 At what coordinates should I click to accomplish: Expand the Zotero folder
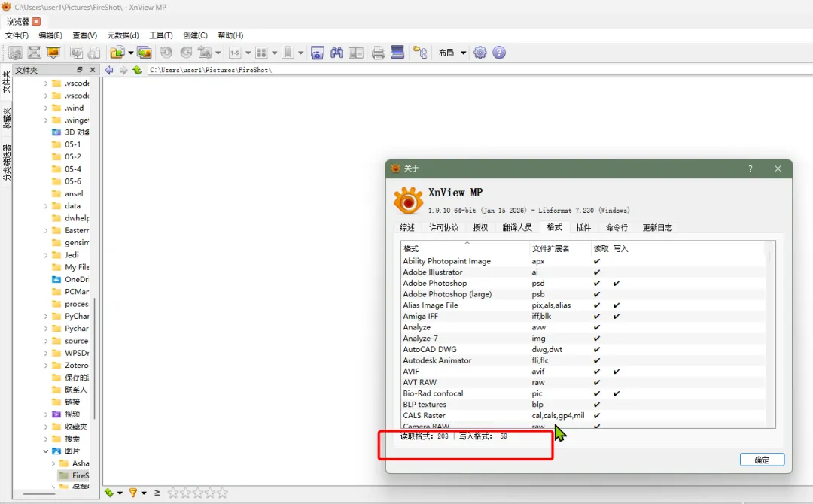(x=46, y=366)
